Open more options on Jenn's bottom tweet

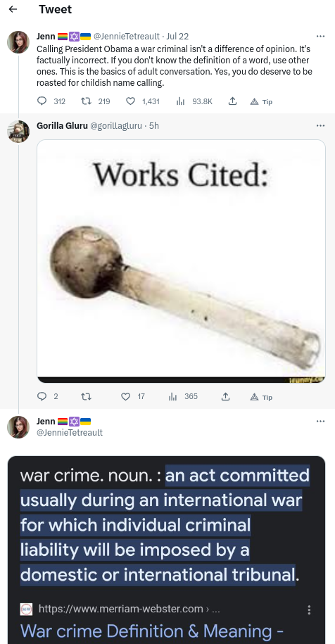(321, 422)
